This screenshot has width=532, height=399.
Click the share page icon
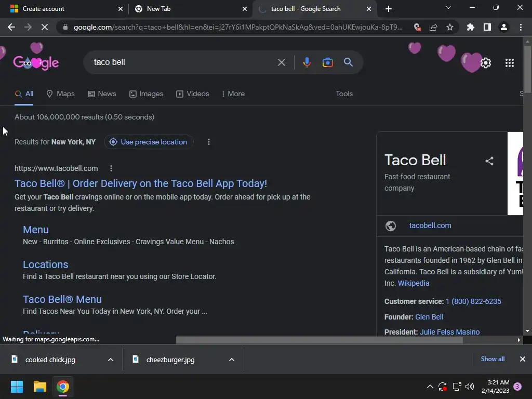(x=433, y=27)
